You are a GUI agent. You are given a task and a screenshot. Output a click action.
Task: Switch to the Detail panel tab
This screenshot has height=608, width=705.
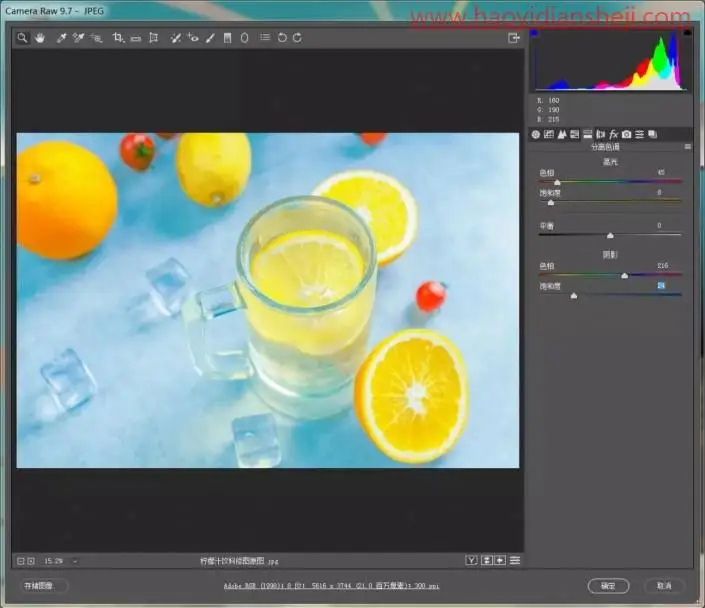(562, 134)
